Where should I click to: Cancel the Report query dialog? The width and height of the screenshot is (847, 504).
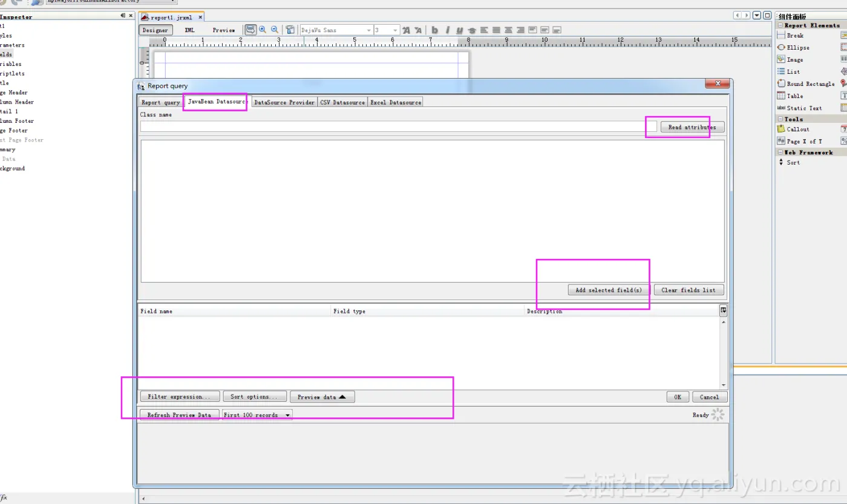(710, 397)
